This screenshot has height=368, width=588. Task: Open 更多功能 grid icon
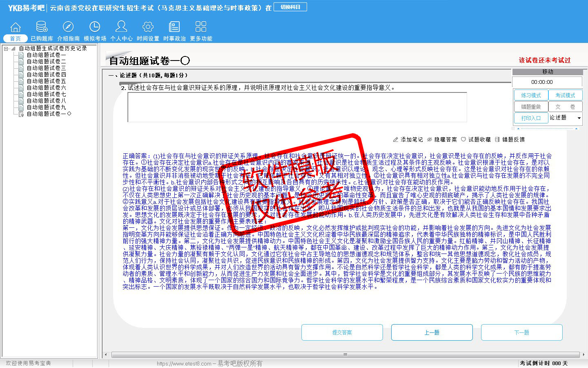point(201,27)
